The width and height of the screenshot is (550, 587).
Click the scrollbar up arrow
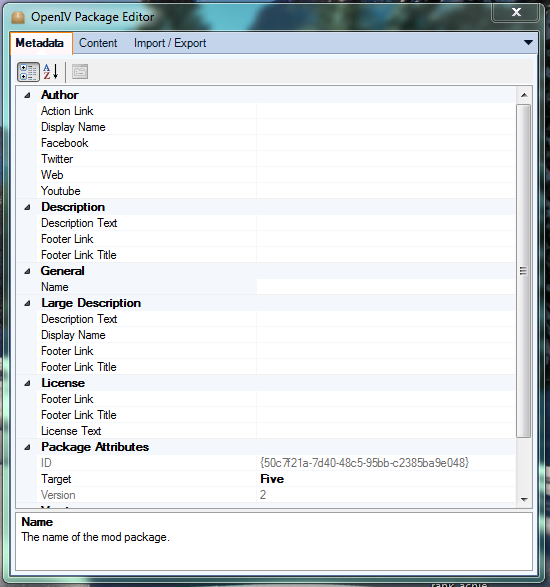point(524,95)
